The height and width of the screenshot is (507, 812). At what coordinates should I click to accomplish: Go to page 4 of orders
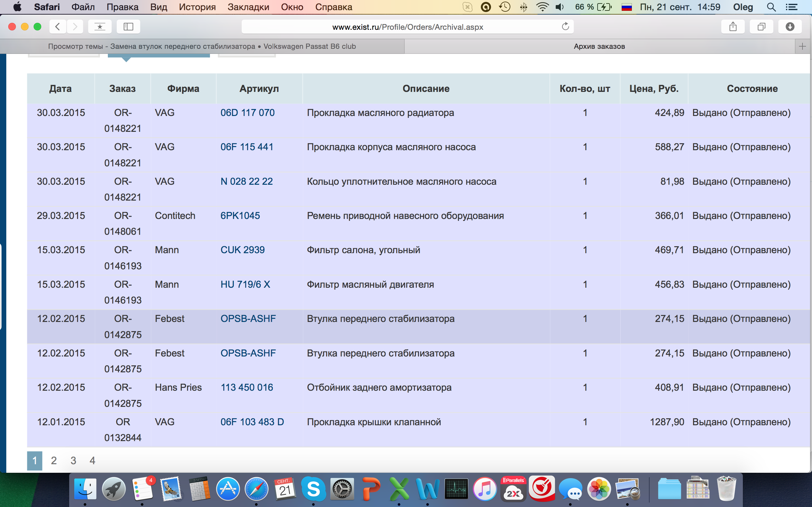pyautogui.click(x=92, y=460)
